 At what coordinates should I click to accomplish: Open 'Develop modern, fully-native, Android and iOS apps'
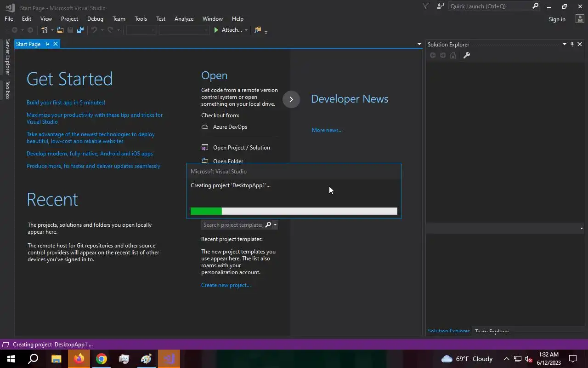pos(90,154)
